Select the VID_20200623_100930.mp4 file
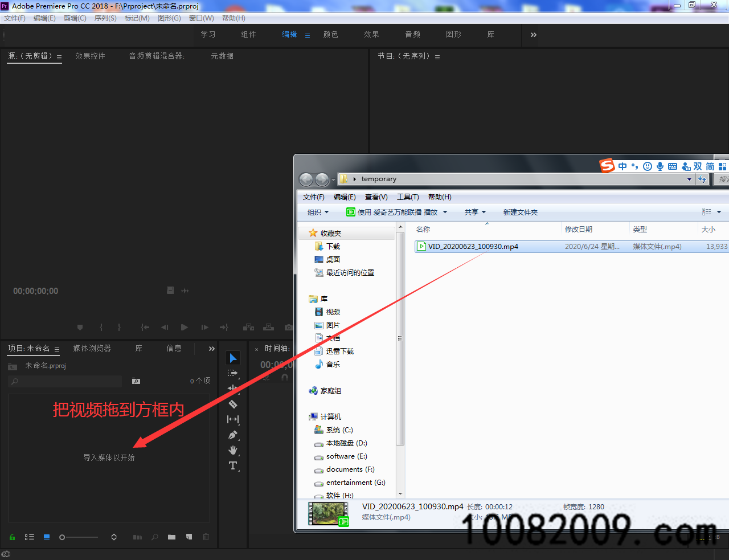Image resolution: width=729 pixels, height=560 pixels. click(x=473, y=247)
